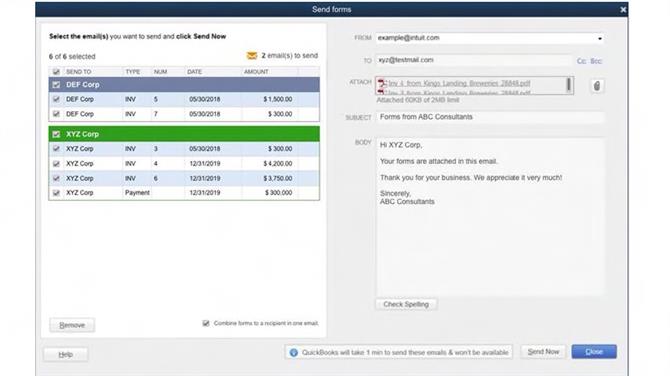The height and width of the screenshot is (376, 670).
Task: Uncheck the XYZ Corp Payment row checkbox
Action: point(56,193)
